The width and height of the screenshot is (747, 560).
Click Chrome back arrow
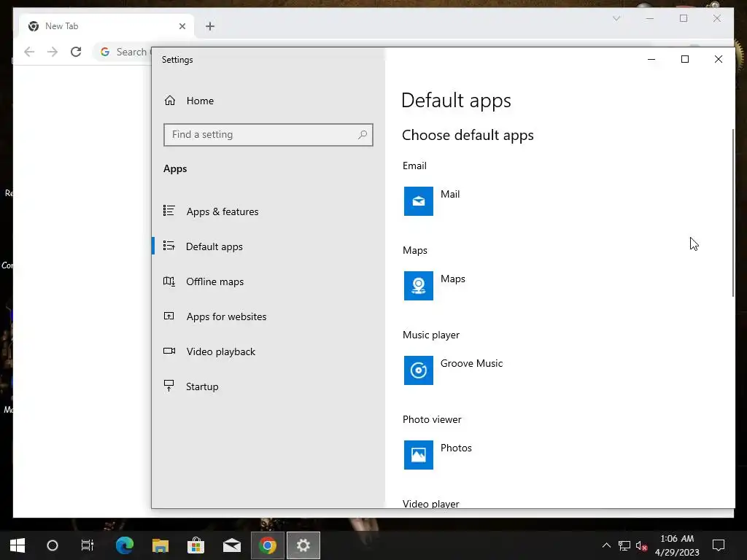[29, 52]
